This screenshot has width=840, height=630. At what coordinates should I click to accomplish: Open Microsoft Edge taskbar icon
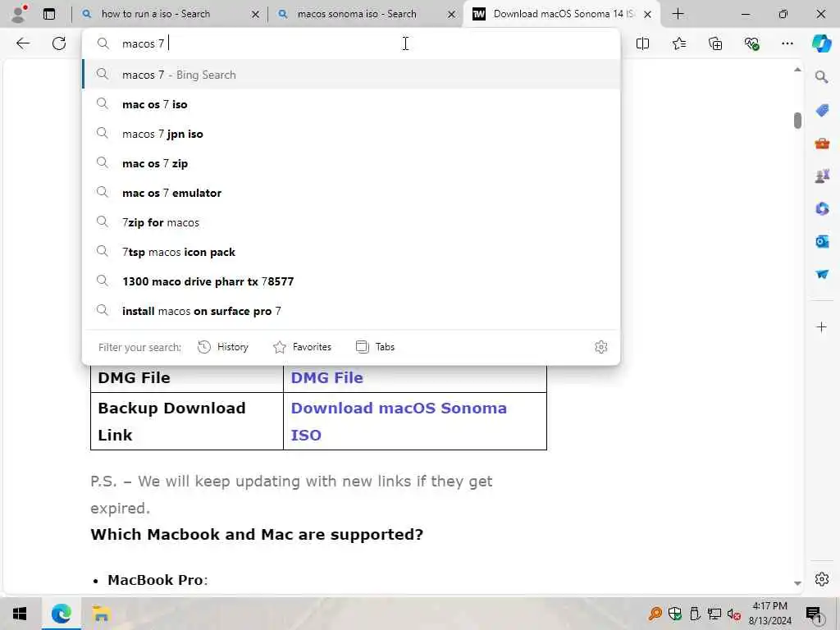coord(61,614)
